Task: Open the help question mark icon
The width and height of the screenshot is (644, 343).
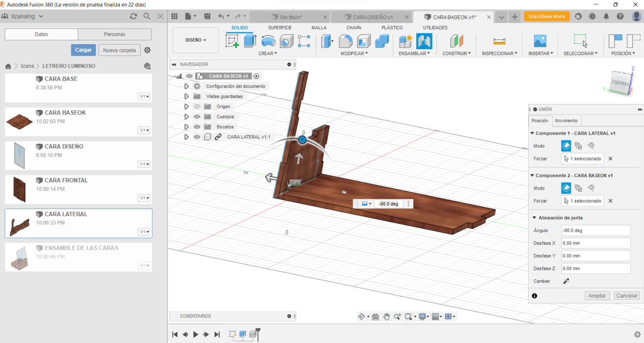Action: 620,16
